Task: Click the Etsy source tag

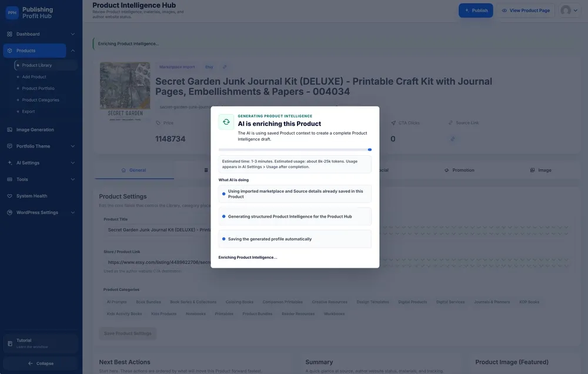Action: [x=209, y=67]
